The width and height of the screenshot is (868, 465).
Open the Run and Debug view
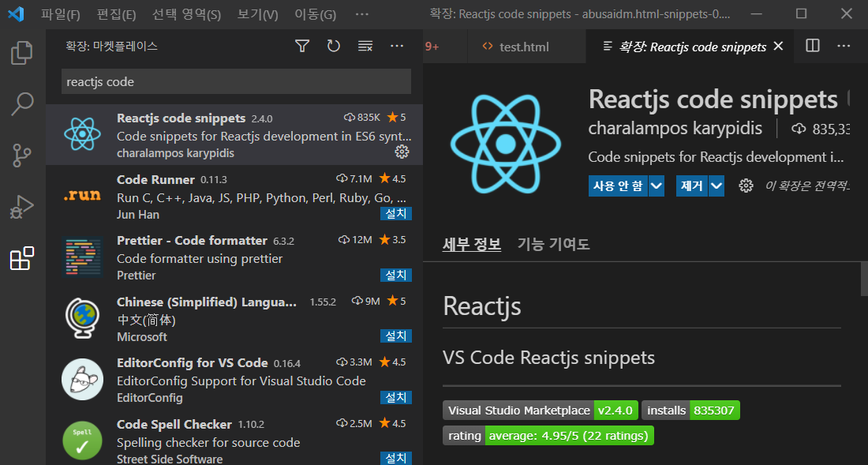tap(22, 207)
